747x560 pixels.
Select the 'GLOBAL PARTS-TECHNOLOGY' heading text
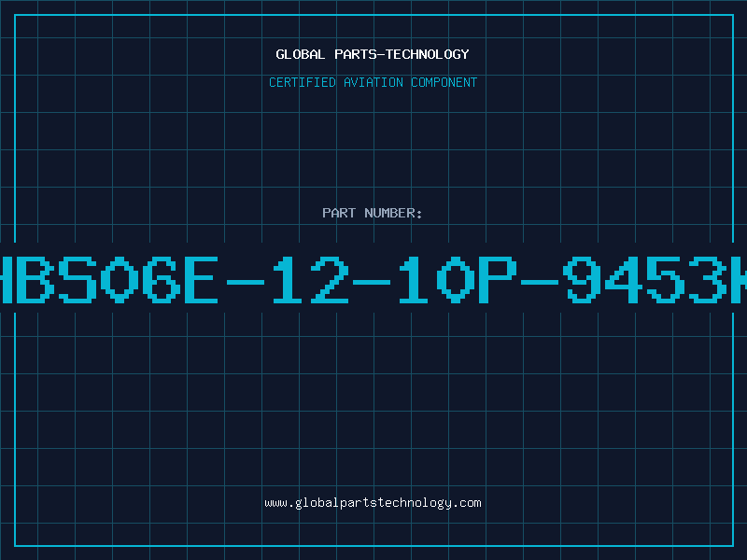pyautogui.click(x=373, y=54)
